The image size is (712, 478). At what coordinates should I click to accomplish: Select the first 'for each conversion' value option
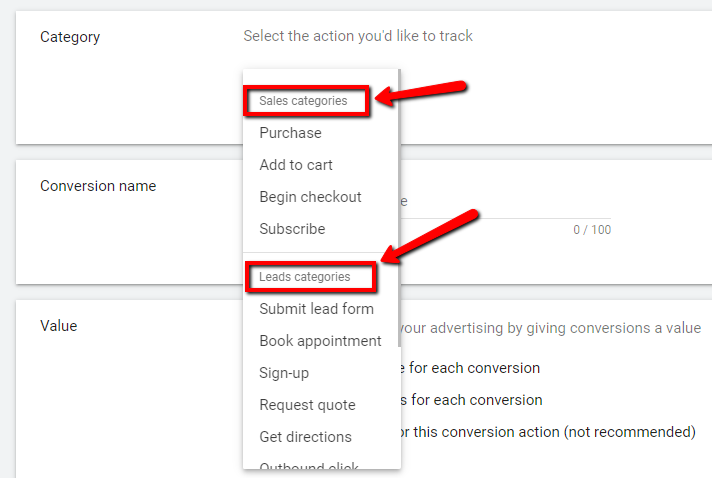coord(470,368)
